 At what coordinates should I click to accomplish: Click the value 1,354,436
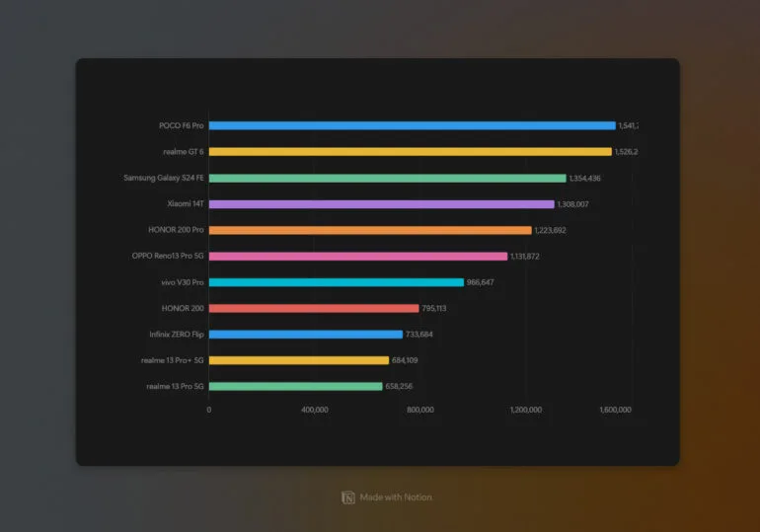pyautogui.click(x=585, y=179)
